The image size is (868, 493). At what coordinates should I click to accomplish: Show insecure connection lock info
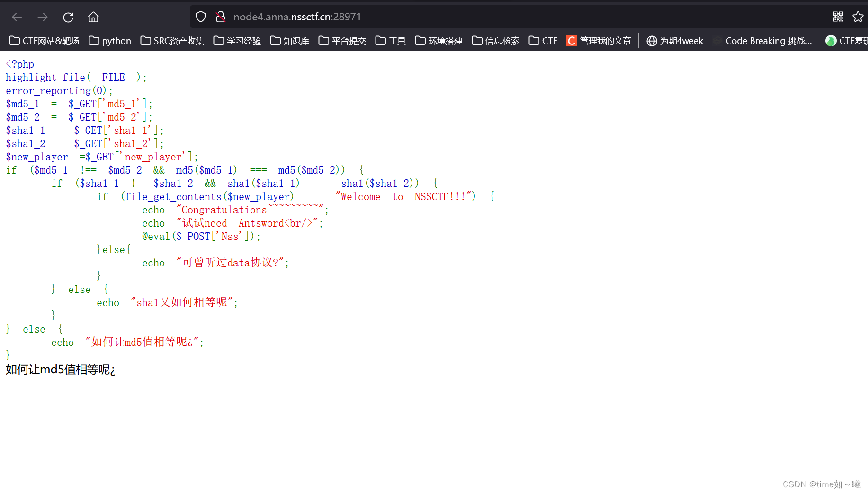click(x=221, y=17)
